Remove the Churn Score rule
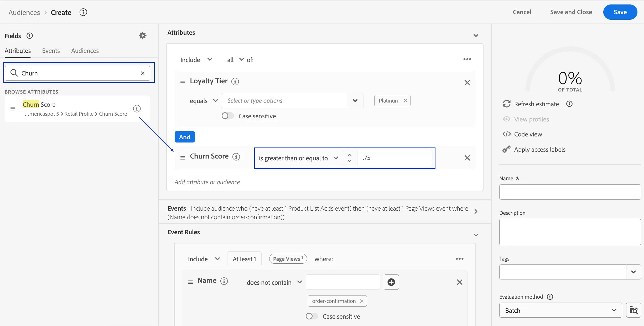This screenshot has width=644, height=326. coord(467,158)
